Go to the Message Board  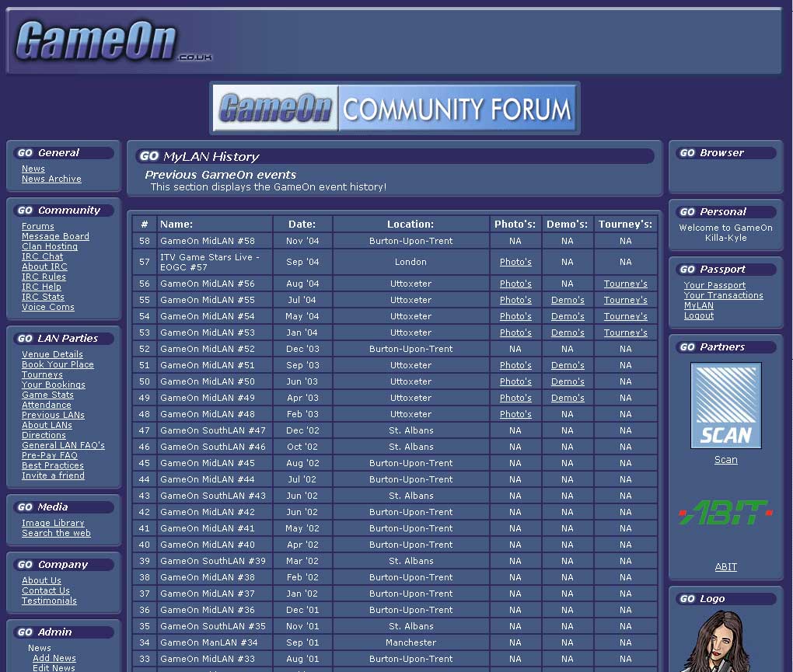[55, 236]
